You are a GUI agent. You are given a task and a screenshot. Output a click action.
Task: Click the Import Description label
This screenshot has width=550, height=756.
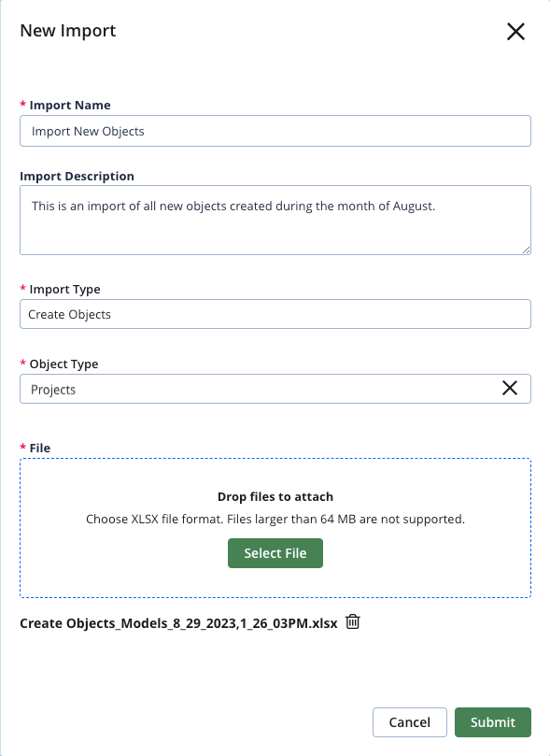click(77, 176)
